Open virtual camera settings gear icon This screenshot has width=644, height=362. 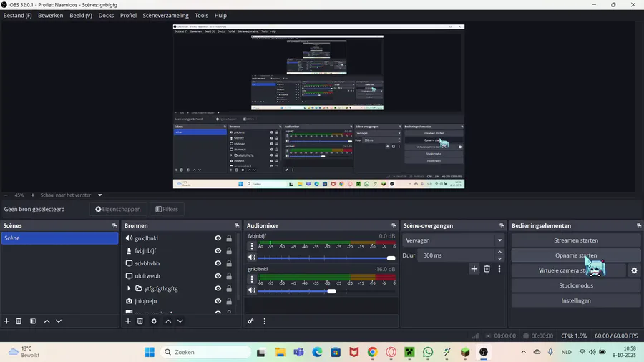tap(634, 270)
